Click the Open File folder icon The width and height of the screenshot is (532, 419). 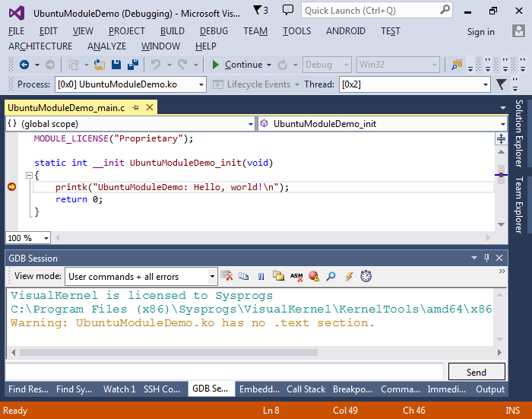(99, 65)
